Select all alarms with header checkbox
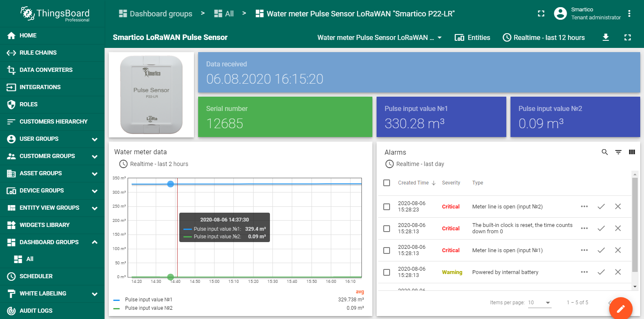Screen dimensions: 644x319 point(387,183)
